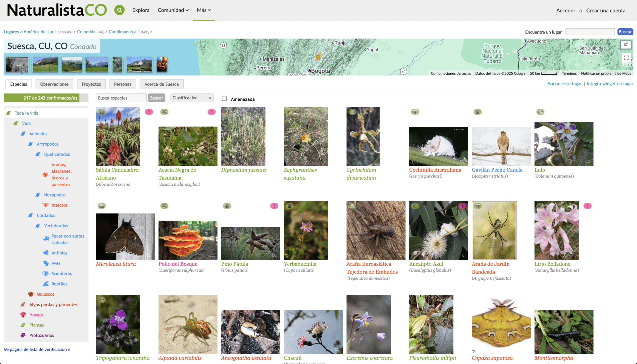Image resolution: width=637 pixels, height=364 pixels.
Task: Click the map fullscreen icon
Action: point(626,58)
